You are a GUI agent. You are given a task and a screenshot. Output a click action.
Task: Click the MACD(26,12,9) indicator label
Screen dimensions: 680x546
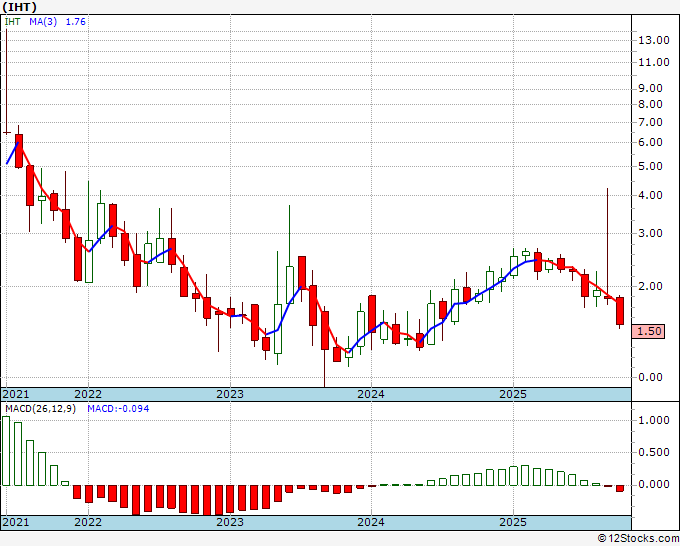(x=40, y=409)
